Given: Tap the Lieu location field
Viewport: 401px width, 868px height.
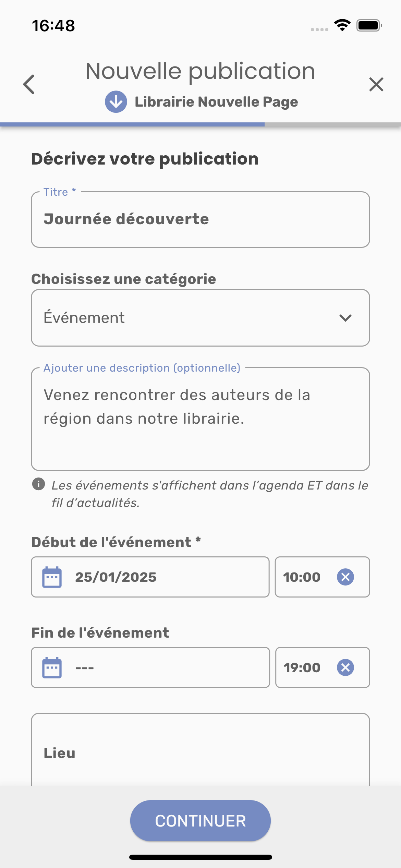Looking at the screenshot, I should coord(200,753).
